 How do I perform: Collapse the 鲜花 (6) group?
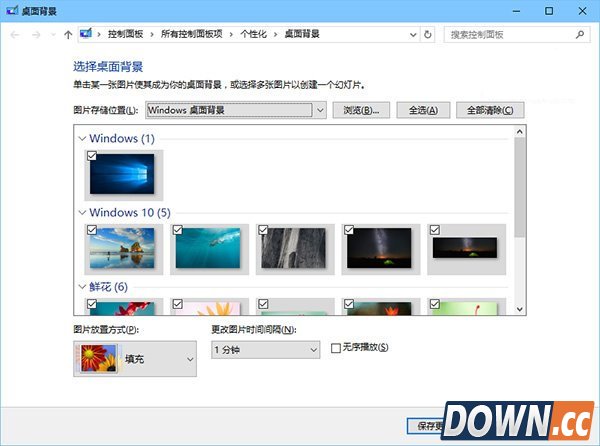click(x=82, y=287)
